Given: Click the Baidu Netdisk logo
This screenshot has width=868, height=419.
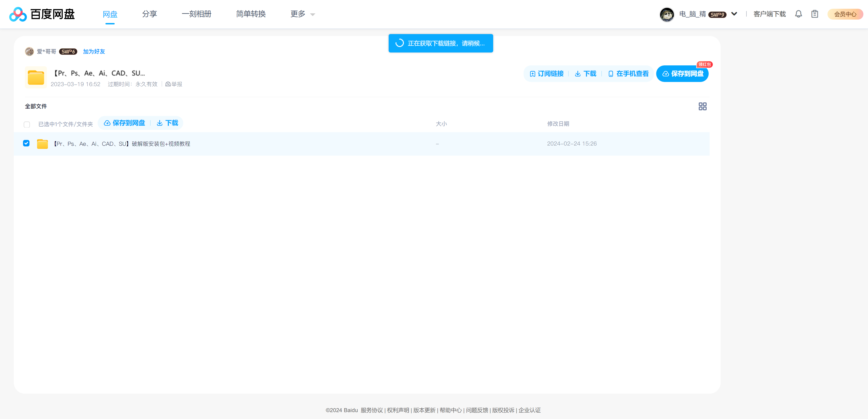Looking at the screenshot, I should pyautogui.click(x=42, y=14).
